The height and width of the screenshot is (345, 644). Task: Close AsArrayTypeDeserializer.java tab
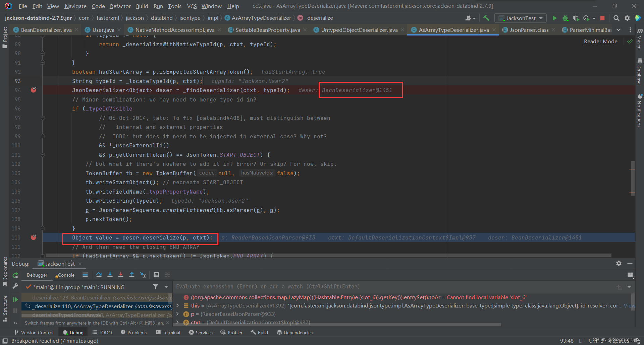click(494, 30)
